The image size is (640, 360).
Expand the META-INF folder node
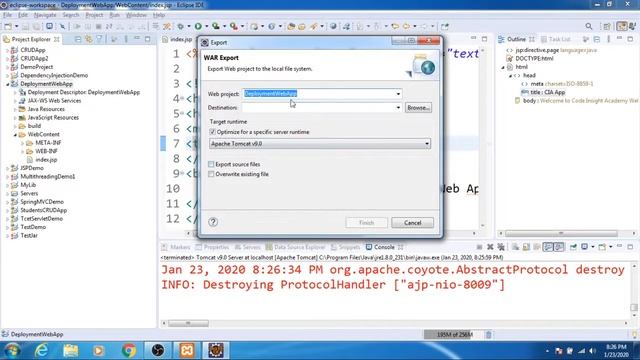tap(22, 143)
